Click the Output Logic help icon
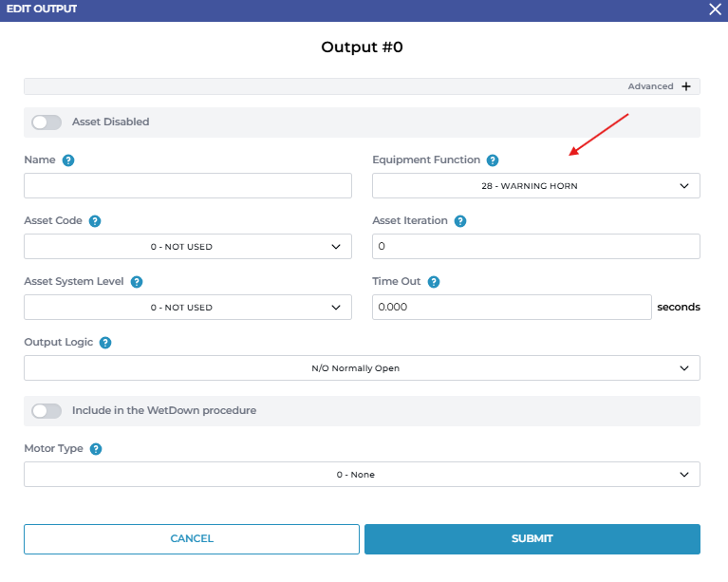 105,343
